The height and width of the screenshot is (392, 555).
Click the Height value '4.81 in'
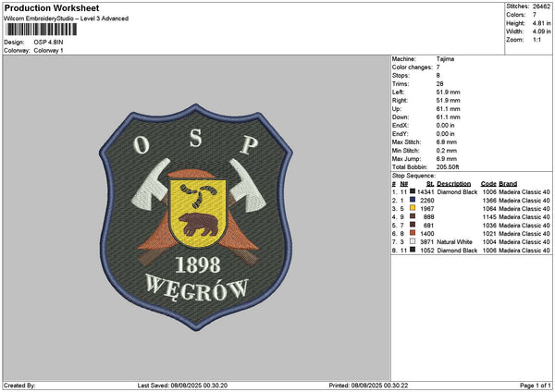(x=541, y=23)
